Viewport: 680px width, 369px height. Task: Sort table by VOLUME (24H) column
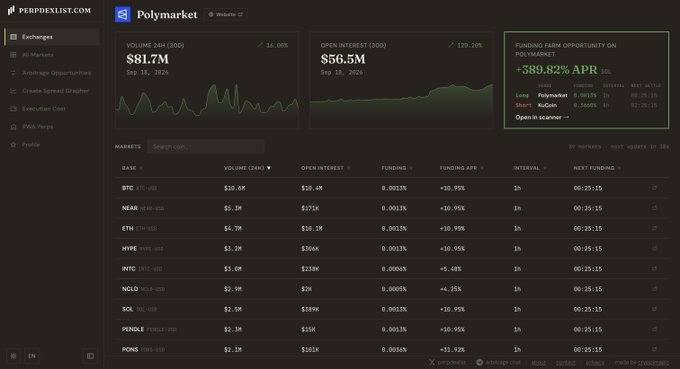pos(247,168)
